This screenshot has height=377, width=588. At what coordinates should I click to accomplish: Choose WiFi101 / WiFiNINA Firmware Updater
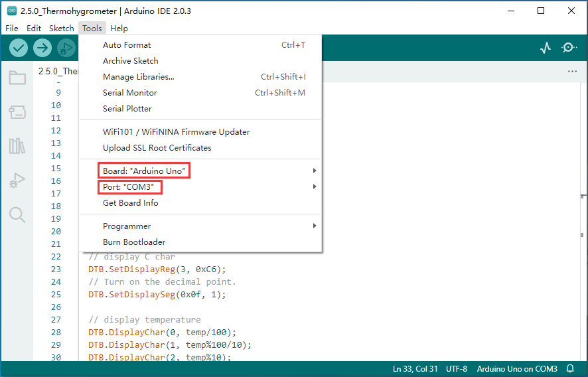[200, 132]
